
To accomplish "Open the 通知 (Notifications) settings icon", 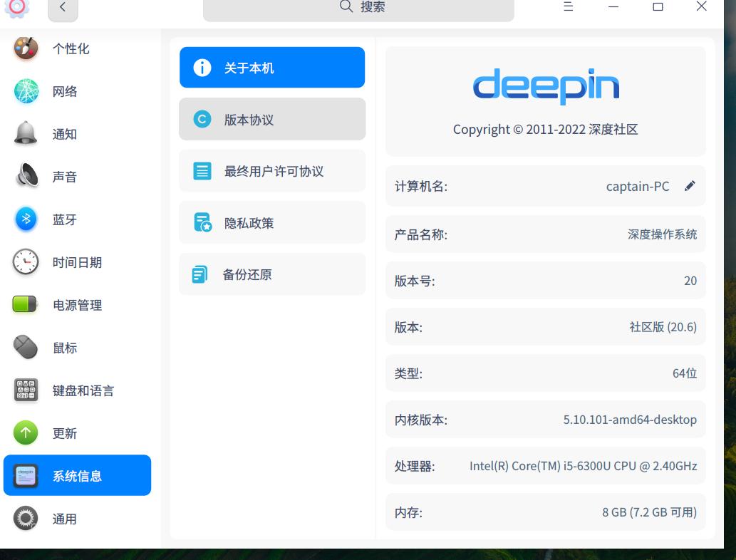I will [x=26, y=134].
